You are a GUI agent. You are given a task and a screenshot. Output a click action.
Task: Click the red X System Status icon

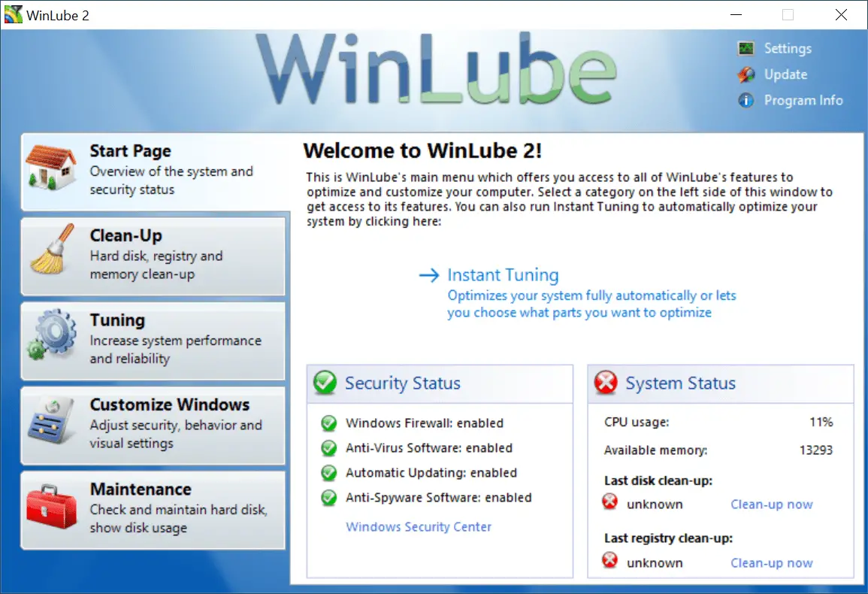point(606,383)
